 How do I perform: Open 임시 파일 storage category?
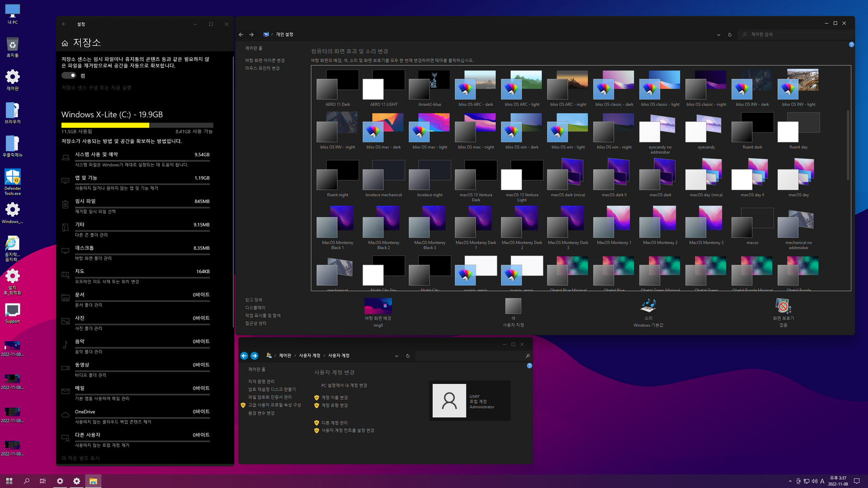136,206
